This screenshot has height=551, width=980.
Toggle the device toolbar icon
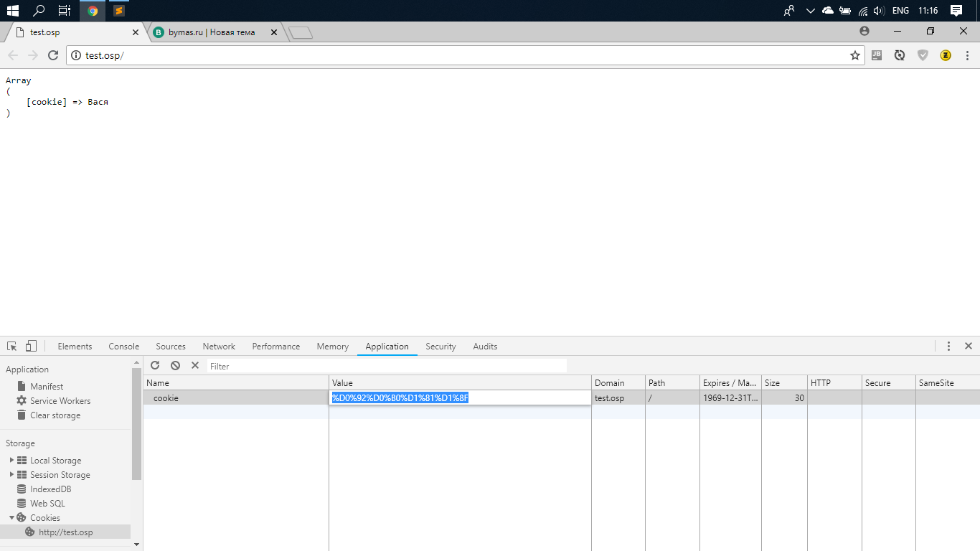[31, 346]
